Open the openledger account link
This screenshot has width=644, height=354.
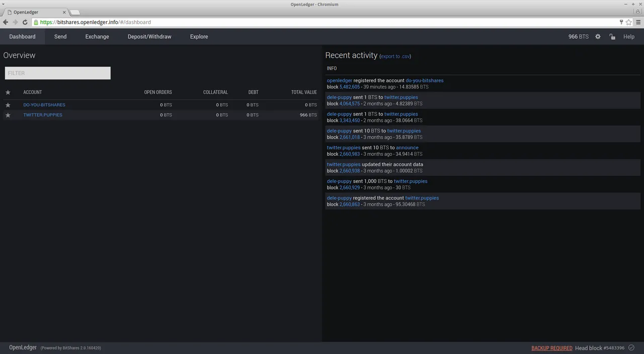tap(340, 81)
